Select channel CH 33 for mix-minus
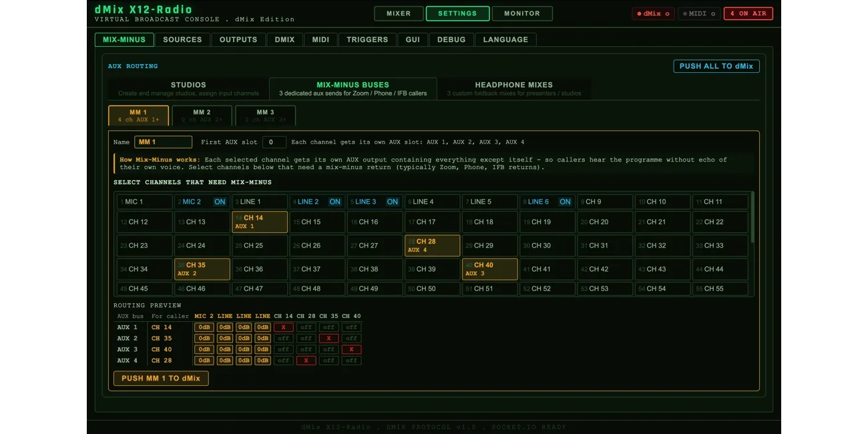The height and width of the screenshot is (434, 868). tap(720, 246)
